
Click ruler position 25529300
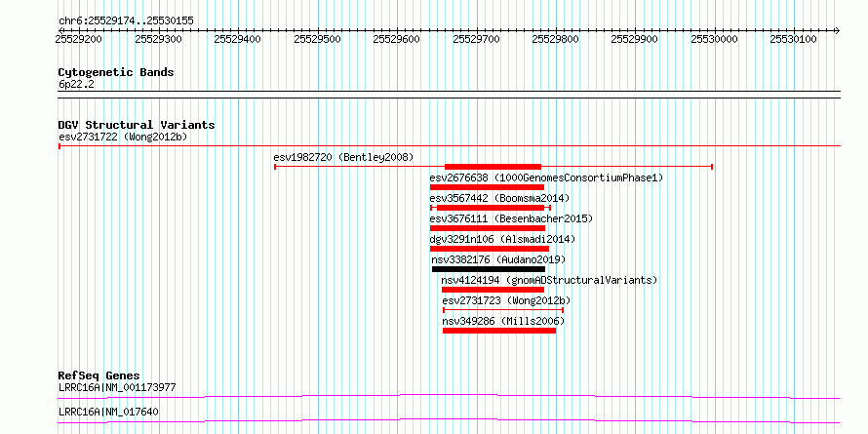tap(158, 39)
